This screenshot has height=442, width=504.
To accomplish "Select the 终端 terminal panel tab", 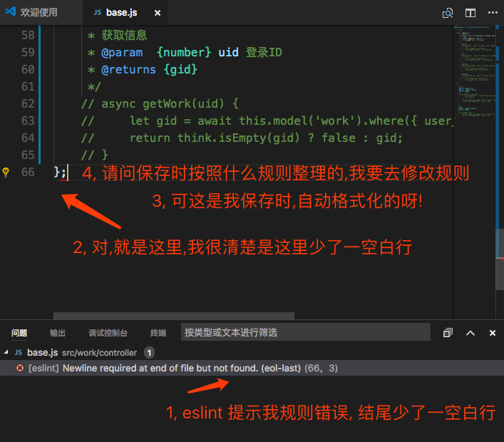I will [x=158, y=333].
